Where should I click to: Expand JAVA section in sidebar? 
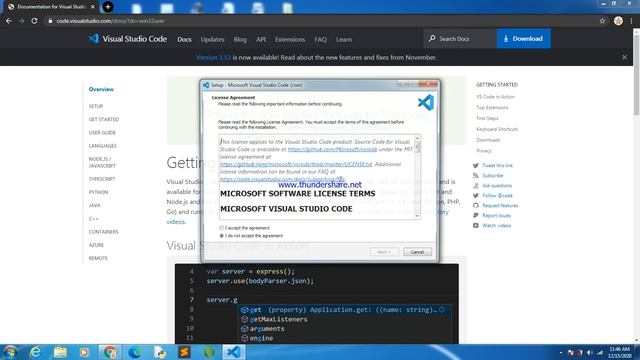click(x=94, y=205)
